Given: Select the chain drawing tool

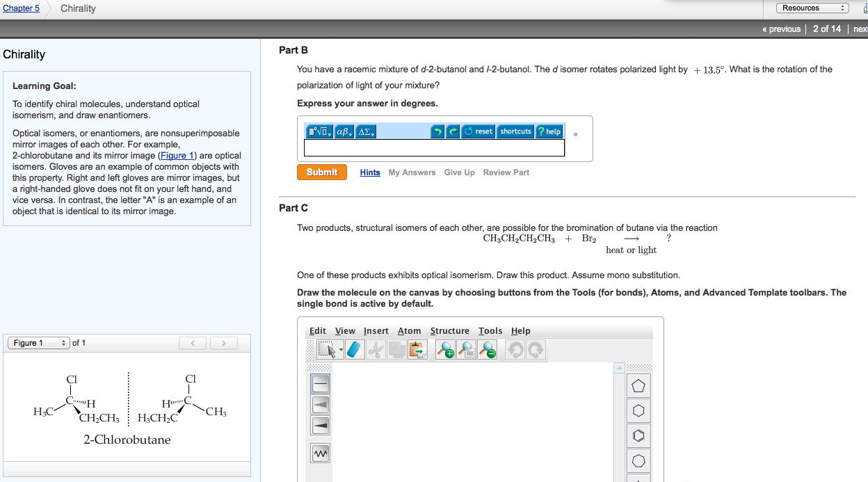Looking at the screenshot, I should 319,452.
